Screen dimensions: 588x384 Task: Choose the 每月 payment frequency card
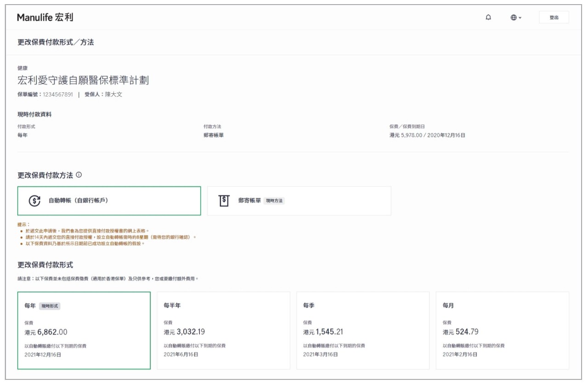click(x=503, y=330)
